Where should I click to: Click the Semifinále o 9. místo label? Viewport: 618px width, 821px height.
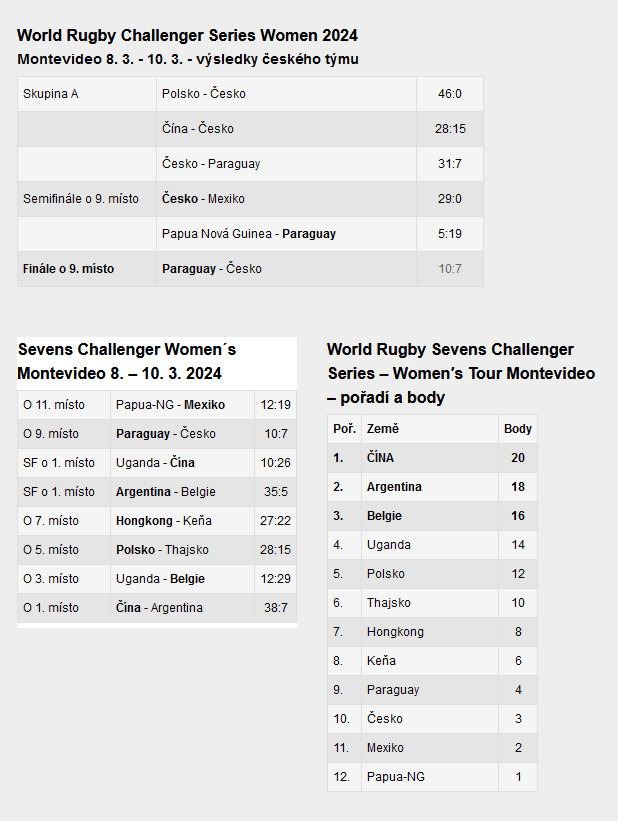pyautogui.click(x=81, y=199)
